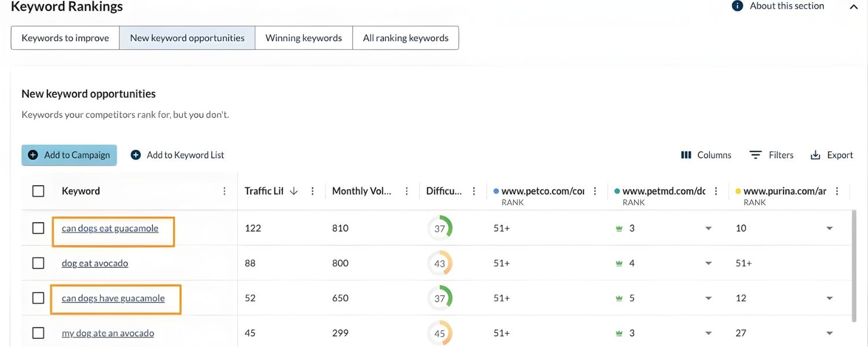Check the 'can dogs eat guacamole' row
The width and height of the screenshot is (868, 347).
pos(38,228)
